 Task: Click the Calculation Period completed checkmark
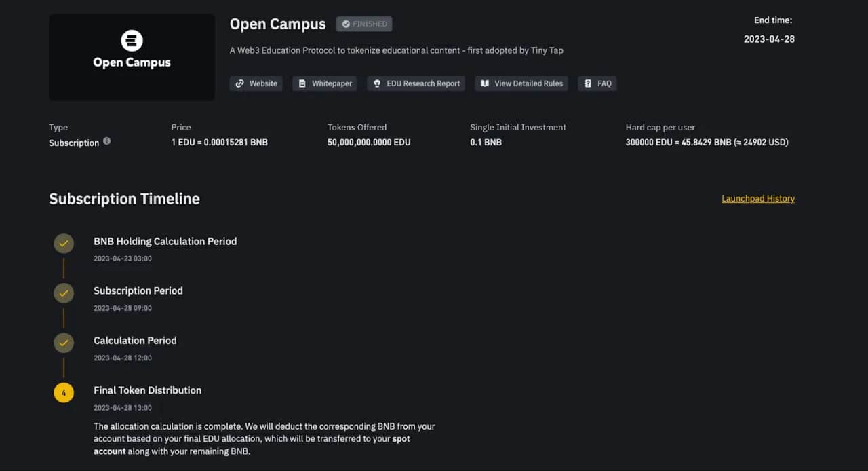coord(63,343)
